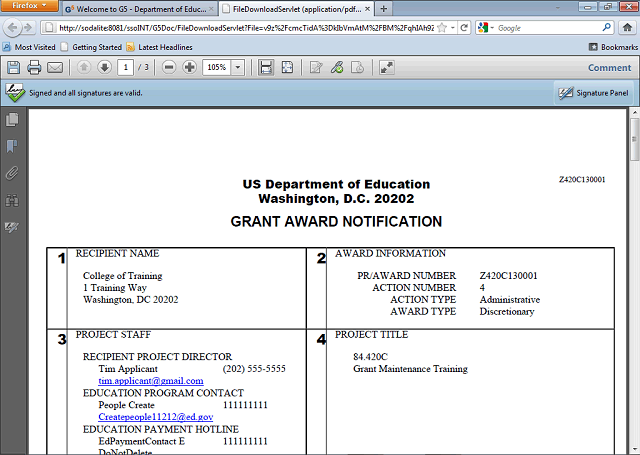Toggle fit one full page view
Screen dimensions: 640x455
click(x=287, y=67)
